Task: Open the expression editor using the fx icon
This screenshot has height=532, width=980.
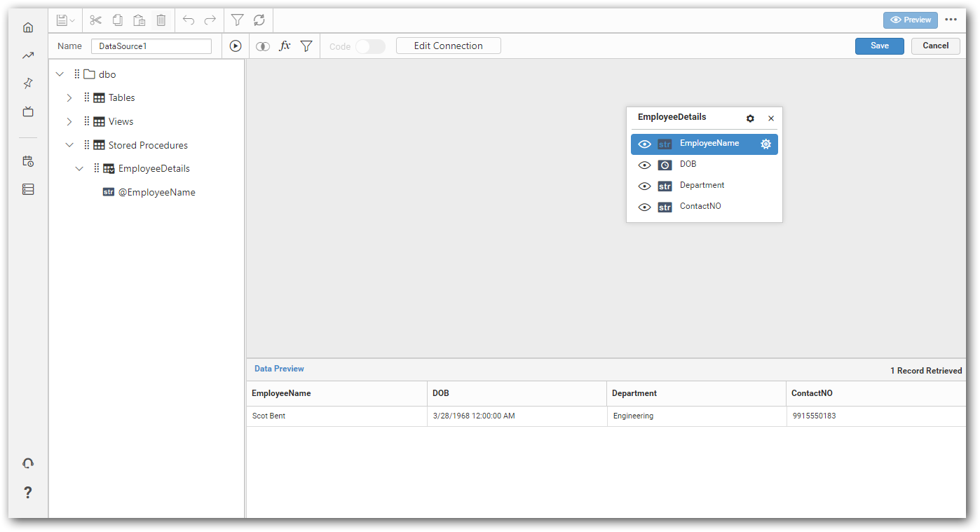Action: pyautogui.click(x=285, y=46)
